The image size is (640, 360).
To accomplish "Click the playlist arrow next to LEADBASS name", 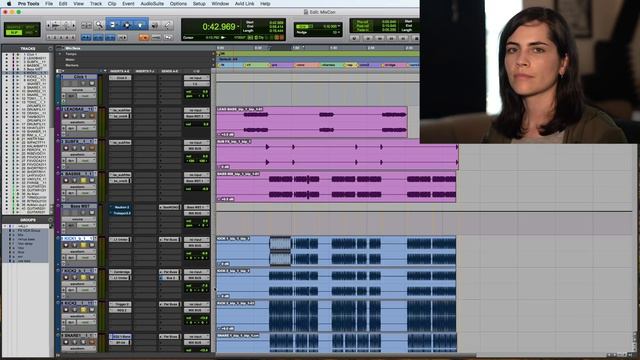I will coord(95,109).
